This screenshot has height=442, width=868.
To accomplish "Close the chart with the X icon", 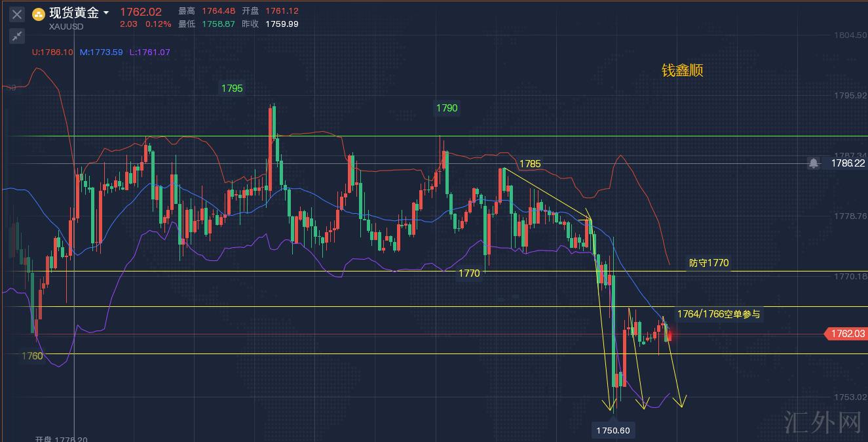I will point(17,14).
